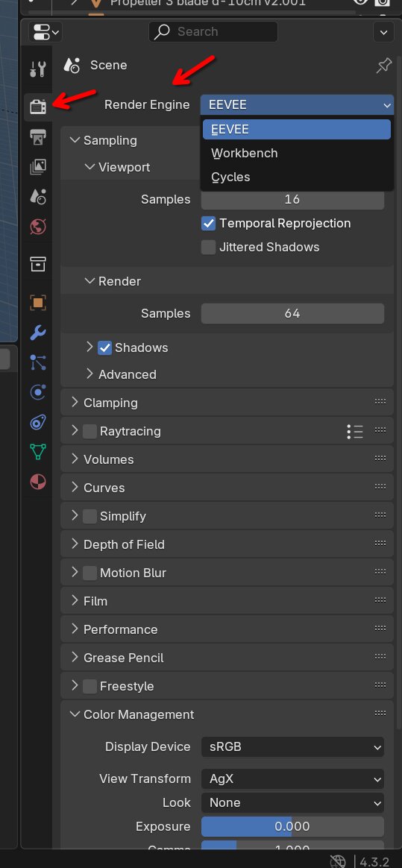The width and height of the screenshot is (402, 868).
Task: Enable Jittered Shadows checkbox
Action: click(208, 248)
